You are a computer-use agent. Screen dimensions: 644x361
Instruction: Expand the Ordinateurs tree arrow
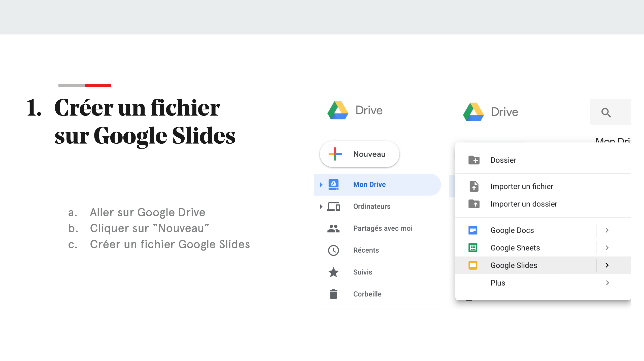321,207
